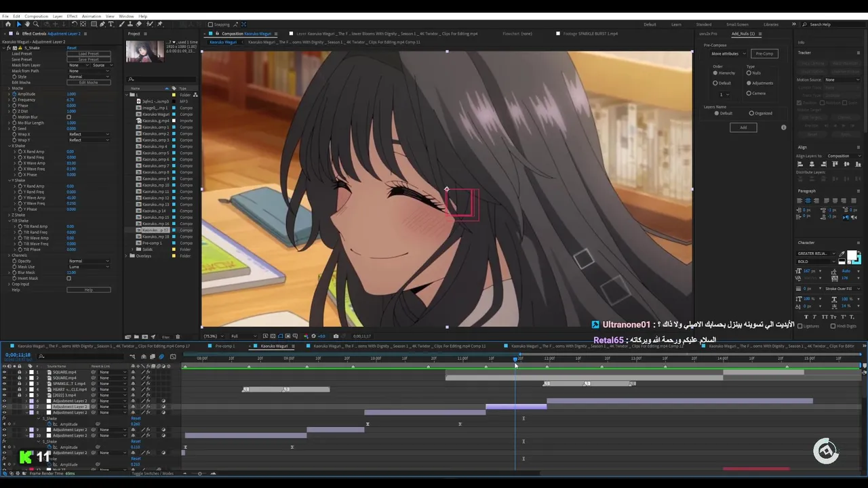Select the Roto Brush tool
The image size is (868, 488).
(x=150, y=24)
